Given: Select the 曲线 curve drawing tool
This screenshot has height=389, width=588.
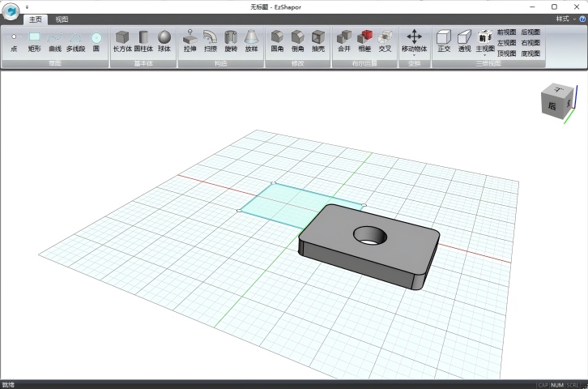Looking at the screenshot, I should tap(55, 41).
